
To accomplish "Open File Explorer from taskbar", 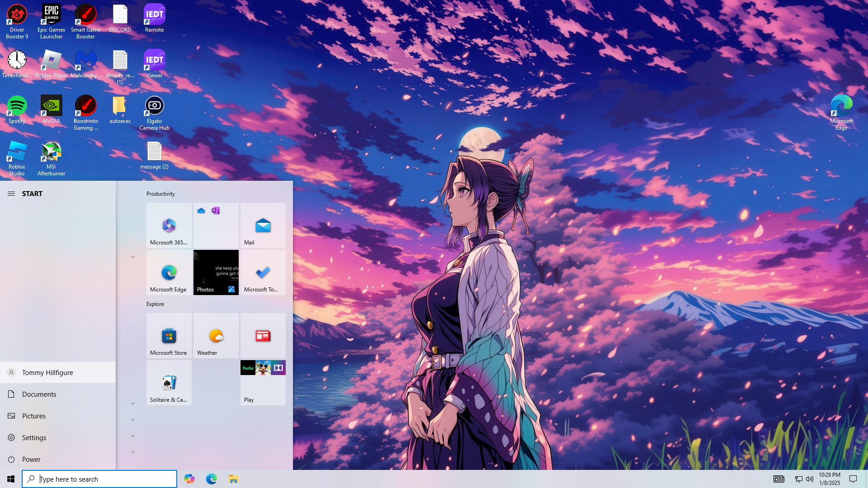I will click(233, 479).
